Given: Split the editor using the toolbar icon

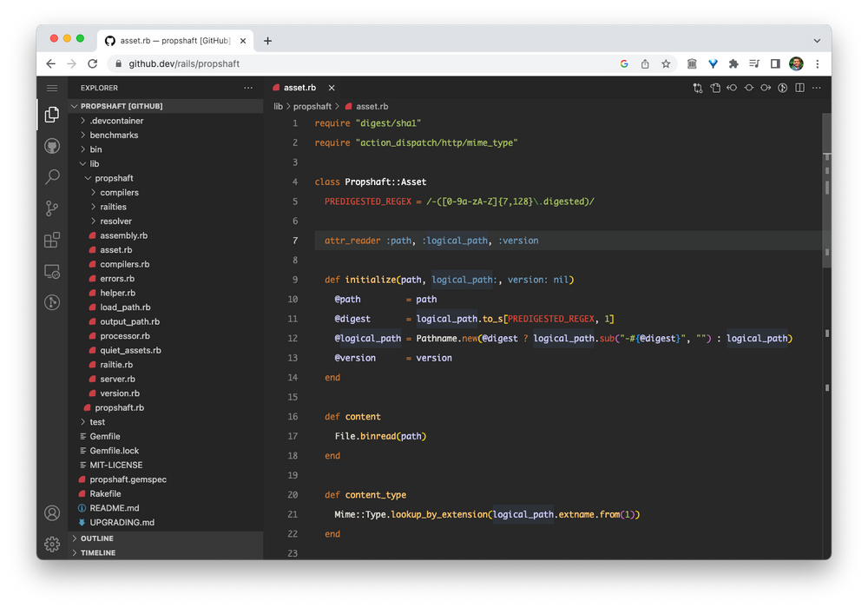Looking at the screenshot, I should (798, 88).
